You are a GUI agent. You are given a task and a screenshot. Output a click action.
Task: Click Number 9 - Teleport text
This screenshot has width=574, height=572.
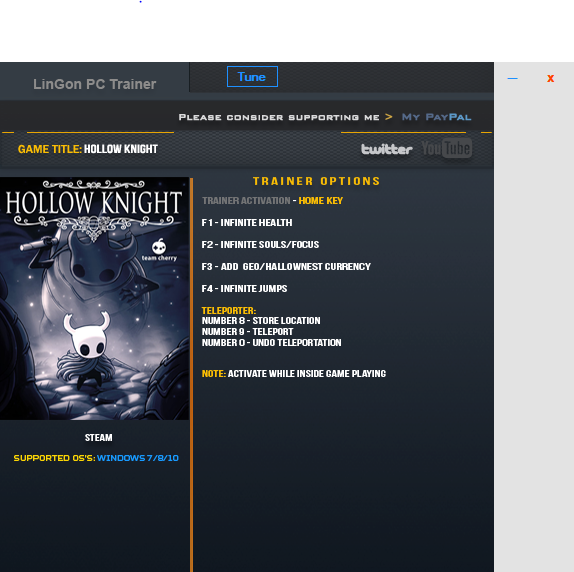(x=247, y=332)
